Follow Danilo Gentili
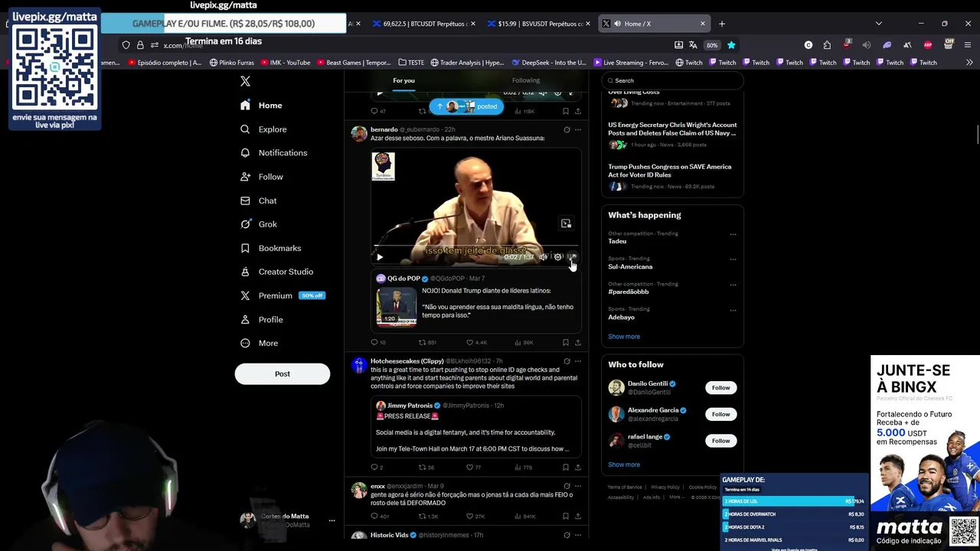Screen dimensions: 980x551 [720, 388]
